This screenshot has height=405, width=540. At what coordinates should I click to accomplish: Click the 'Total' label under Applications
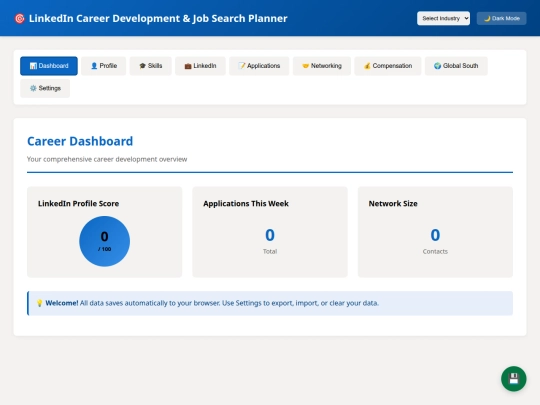pyautogui.click(x=270, y=251)
